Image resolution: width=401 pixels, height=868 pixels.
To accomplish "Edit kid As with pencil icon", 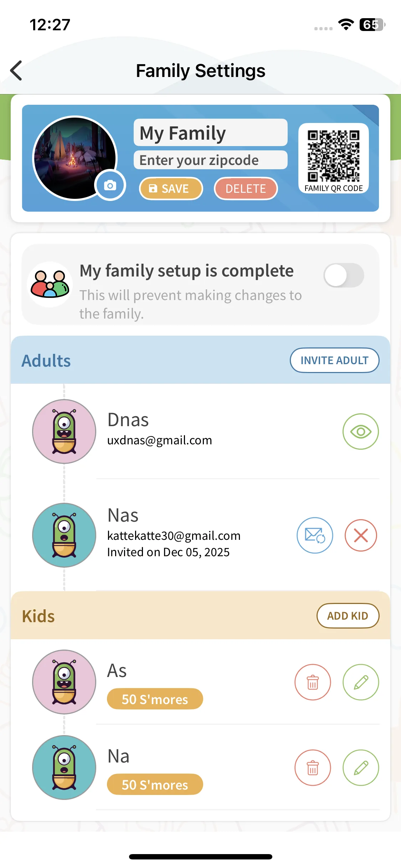I will click(361, 682).
